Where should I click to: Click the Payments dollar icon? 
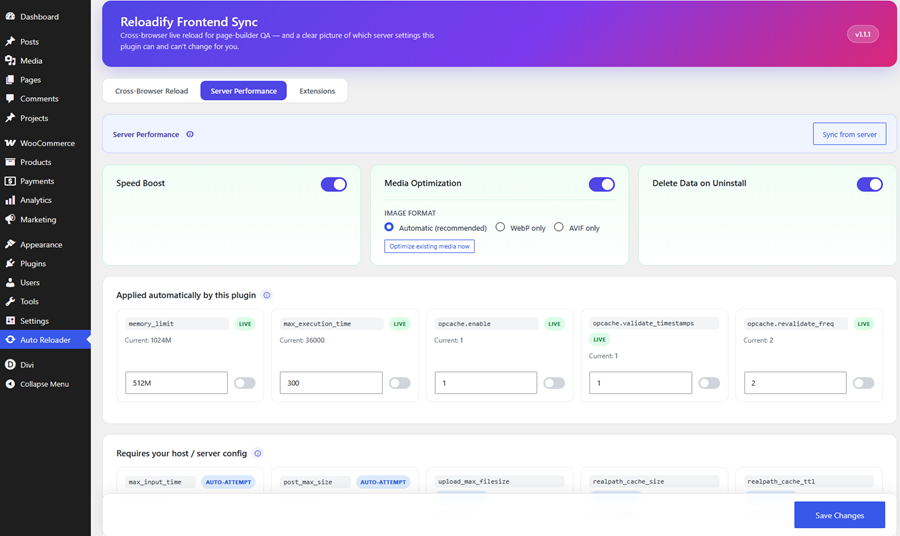point(10,181)
